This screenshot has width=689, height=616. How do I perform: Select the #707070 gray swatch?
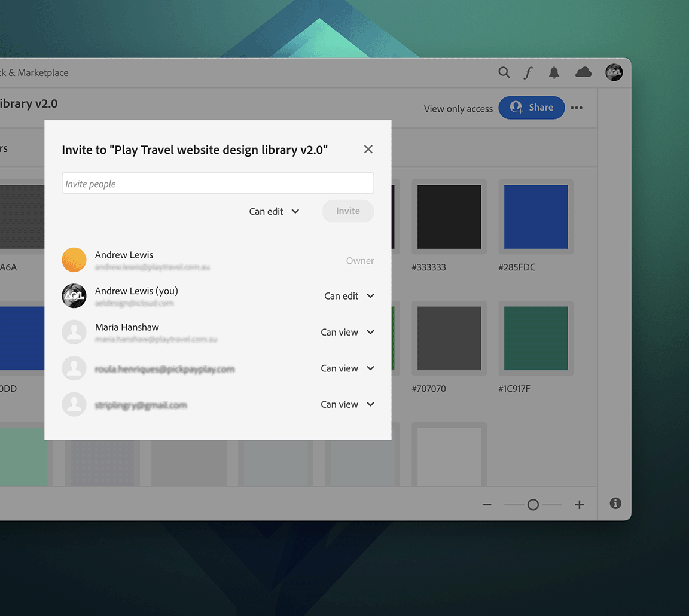pos(449,339)
